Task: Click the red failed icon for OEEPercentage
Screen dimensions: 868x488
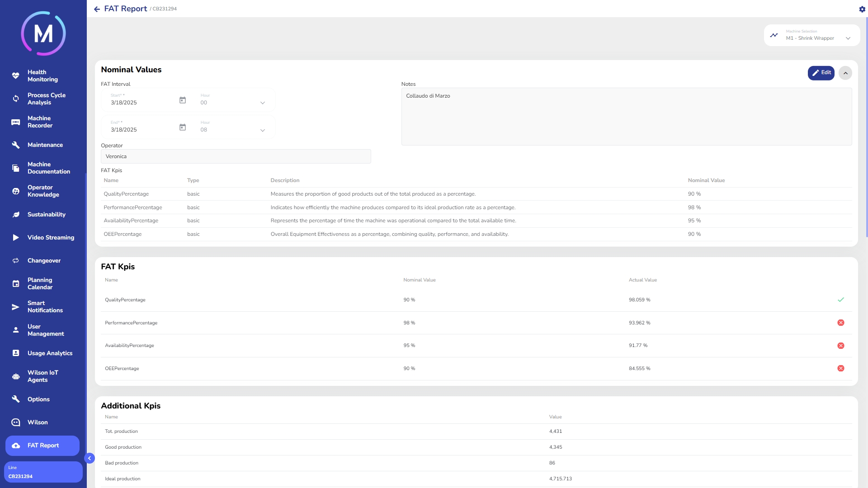Action: (840, 368)
